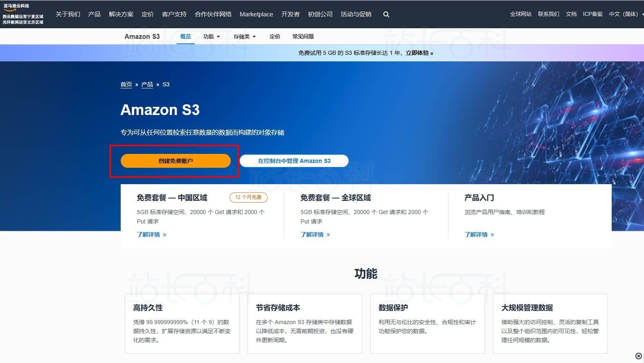The image size is (644, 363).
Task: Open the 中文 (简体) language dropdown
Action: pyautogui.click(x=626, y=14)
